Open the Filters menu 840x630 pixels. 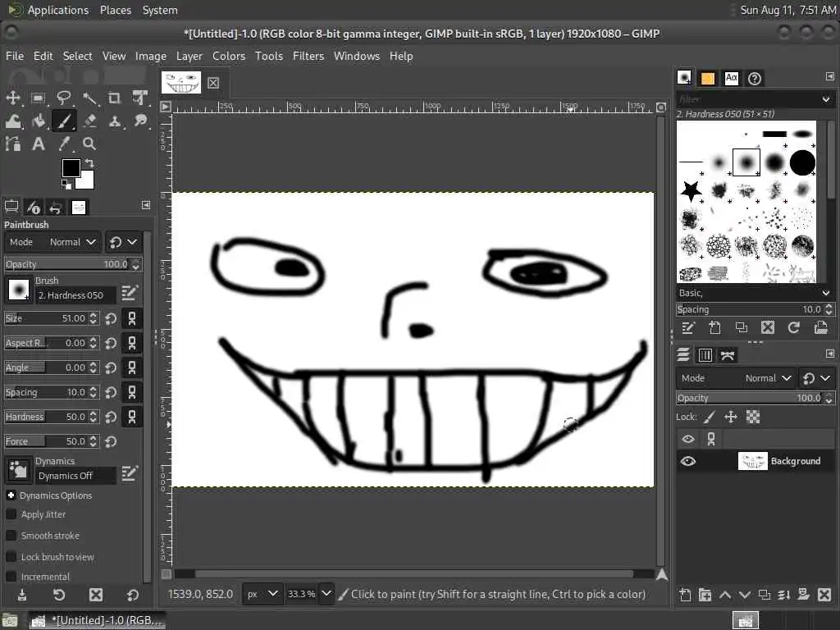coord(308,57)
